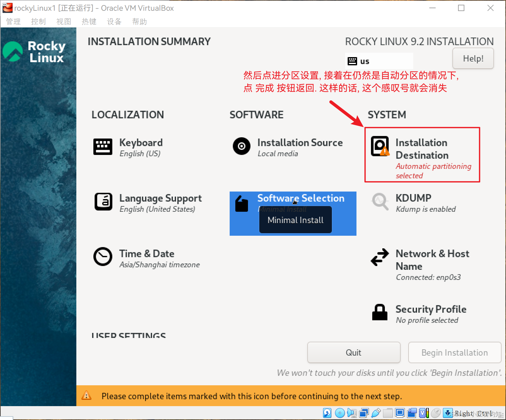Open Time & Date clock icon

coord(103,257)
